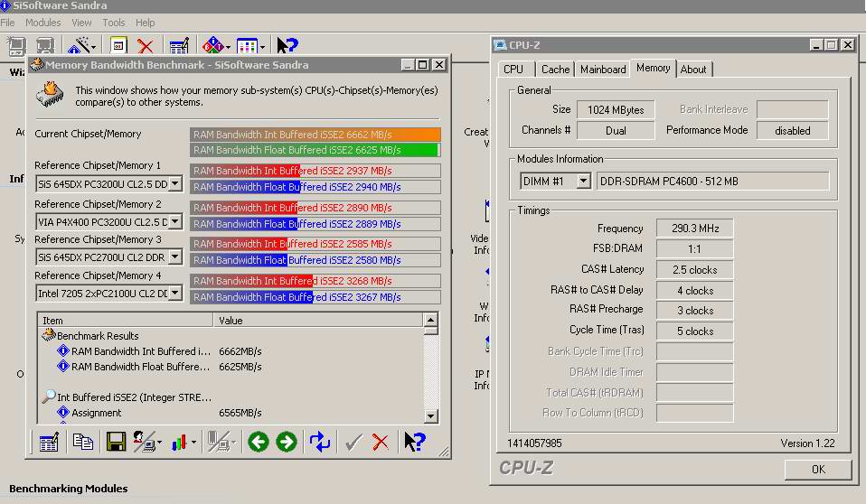866x504 pixels.
Task: Click scroll up arrow in results list
Action: (431, 320)
